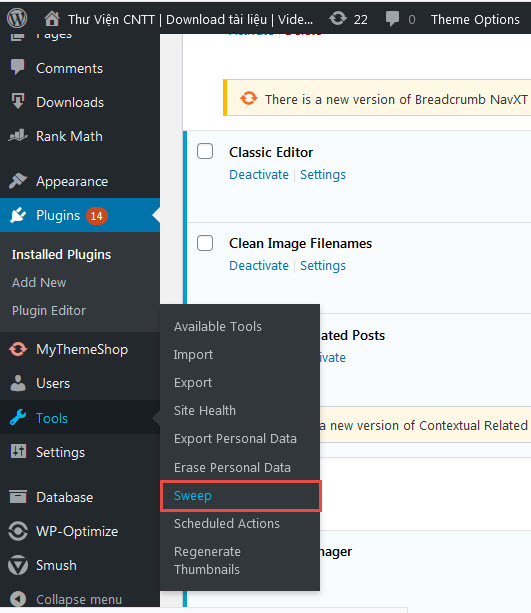Choose Export Personal Data menu entry

[235, 439]
